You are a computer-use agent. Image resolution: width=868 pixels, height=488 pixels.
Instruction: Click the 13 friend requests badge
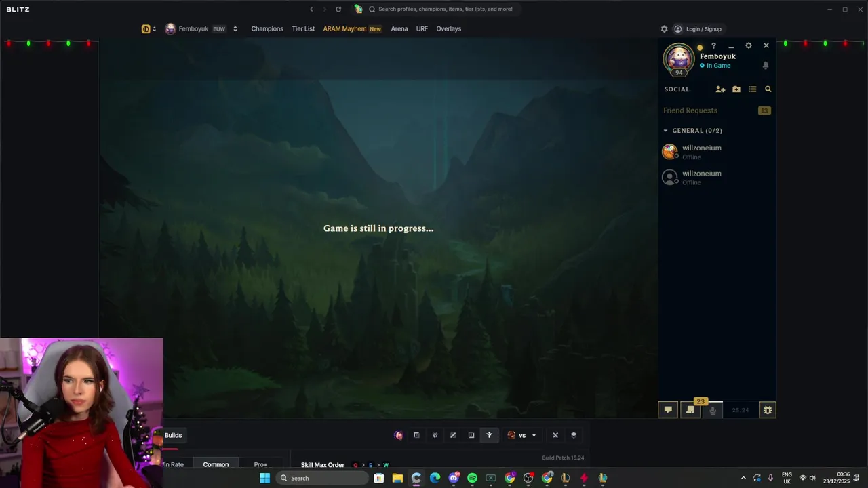[x=764, y=110]
